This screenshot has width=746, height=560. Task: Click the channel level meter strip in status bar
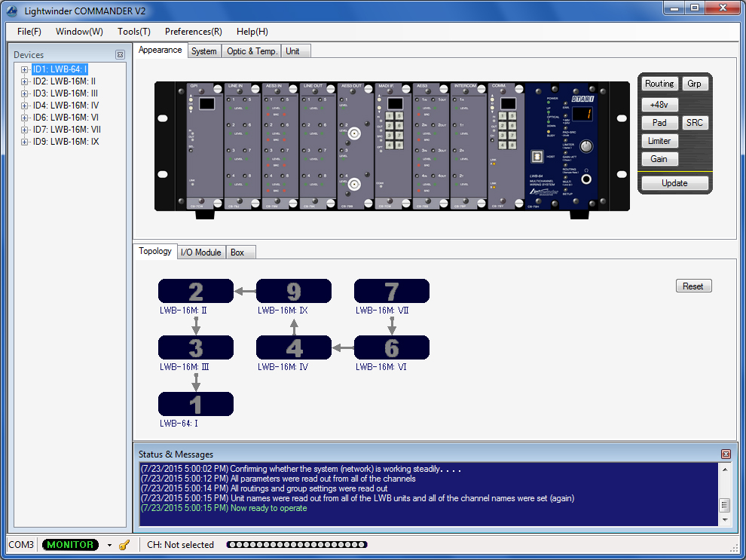(x=297, y=545)
